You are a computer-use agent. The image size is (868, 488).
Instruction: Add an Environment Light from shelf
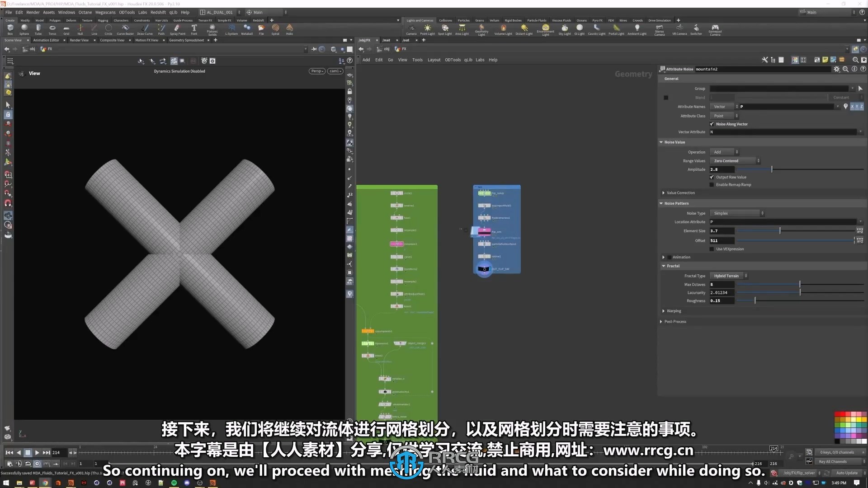pos(546,30)
